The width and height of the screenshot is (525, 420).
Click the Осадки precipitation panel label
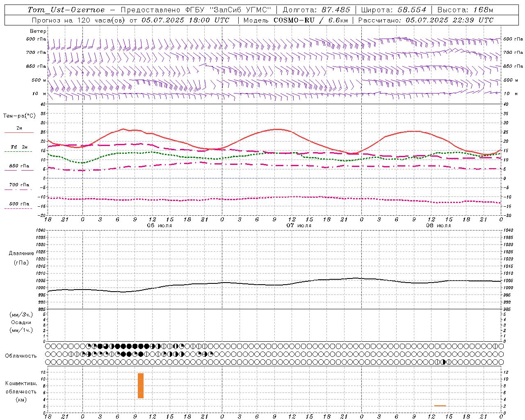(21, 322)
